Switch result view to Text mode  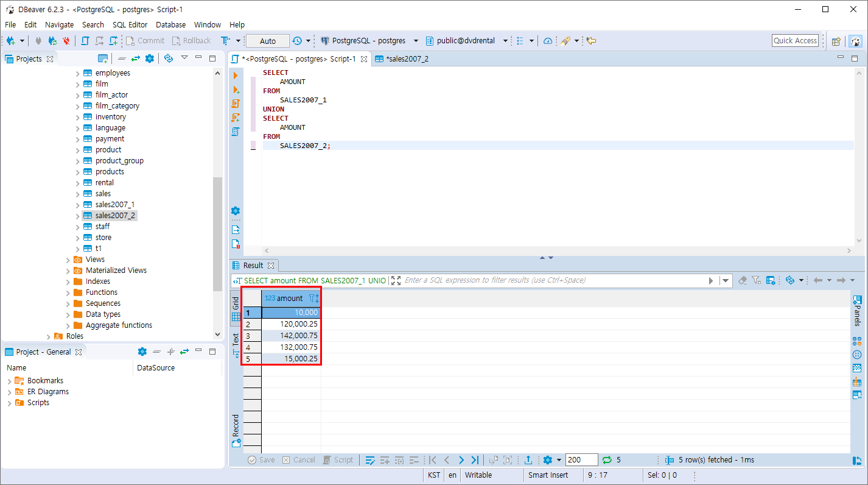point(236,344)
